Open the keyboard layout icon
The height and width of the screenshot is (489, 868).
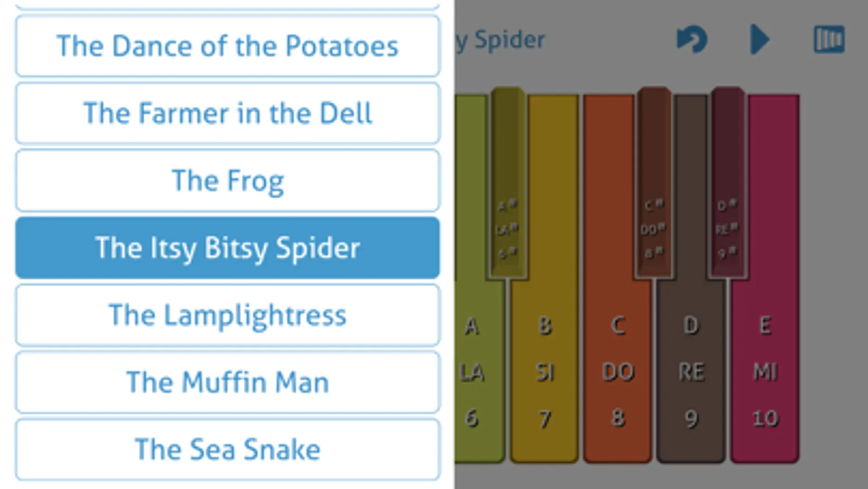point(828,40)
